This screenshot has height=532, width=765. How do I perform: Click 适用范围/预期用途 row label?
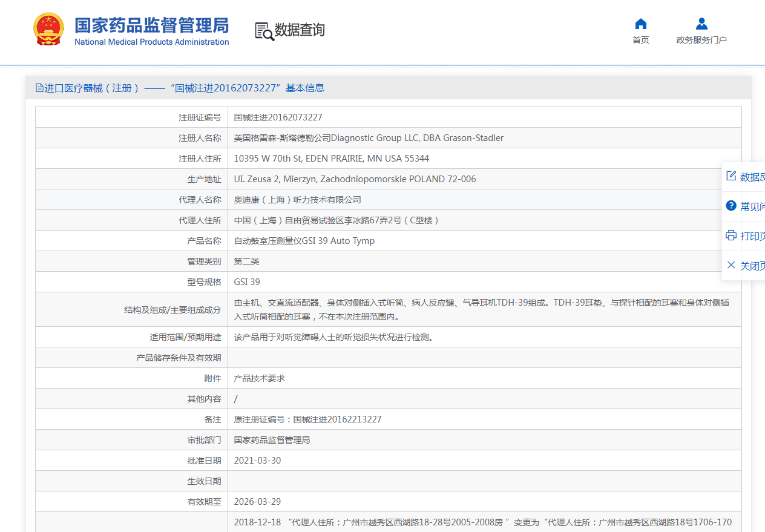185,337
